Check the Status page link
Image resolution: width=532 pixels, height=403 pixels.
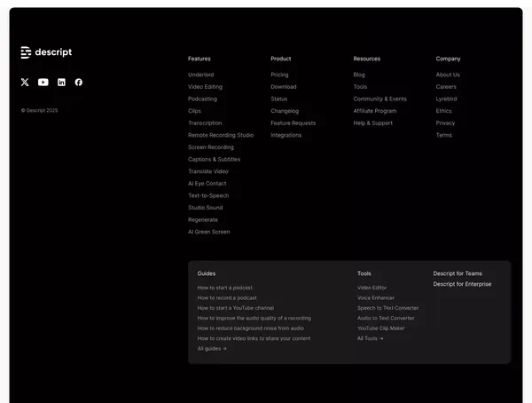pos(279,99)
